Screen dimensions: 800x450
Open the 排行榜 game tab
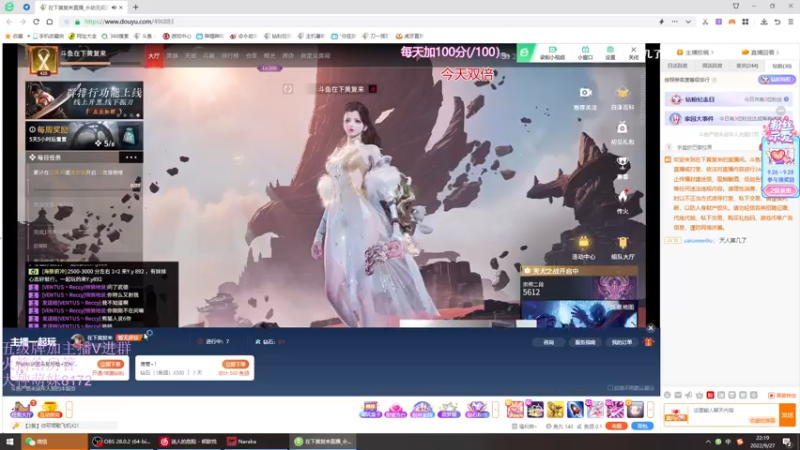(x=230, y=56)
